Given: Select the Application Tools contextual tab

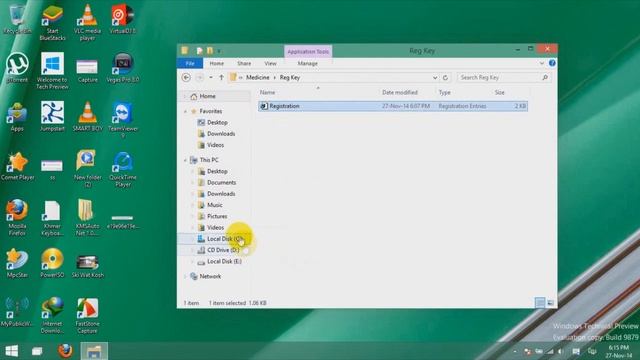Looking at the screenshot, I should click(308, 51).
